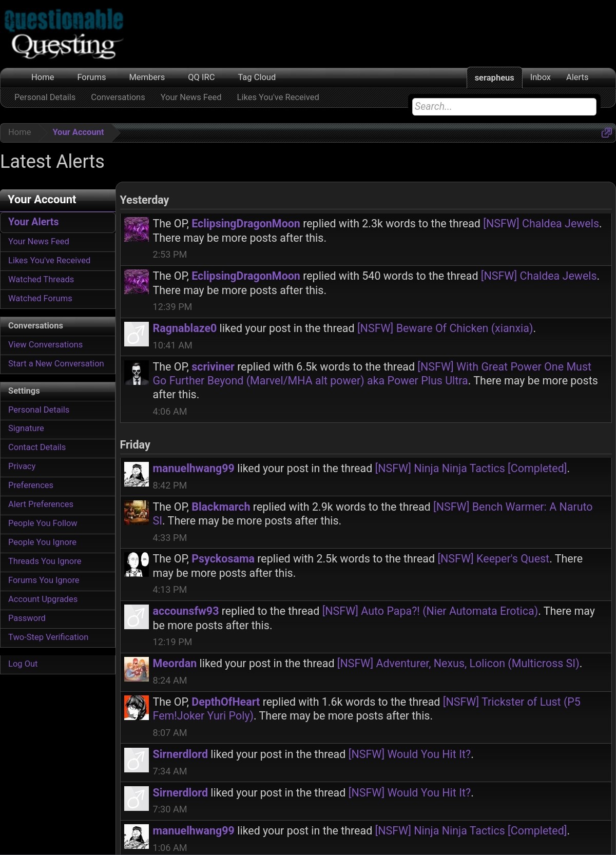The width and height of the screenshot is (616, 855).
Task: Click the Home breadcrumb
Action: pyautogui.click(x=20, y=132)
